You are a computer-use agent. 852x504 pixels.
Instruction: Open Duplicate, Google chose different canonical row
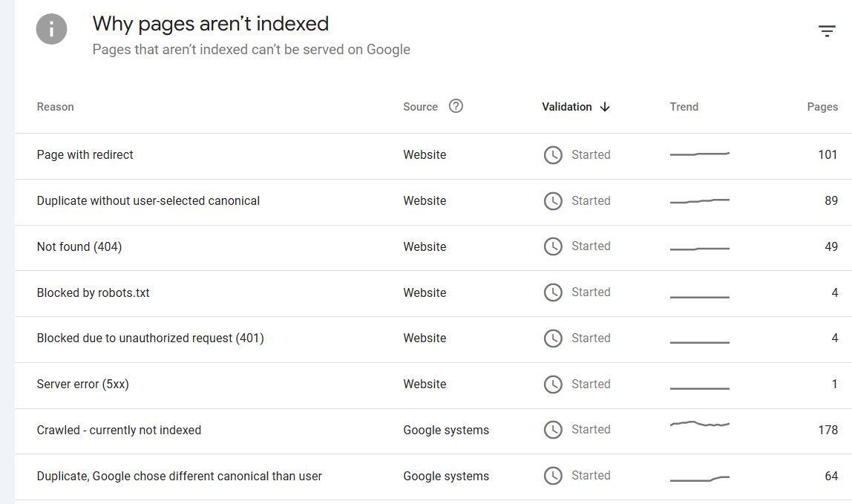click(180, 477)
